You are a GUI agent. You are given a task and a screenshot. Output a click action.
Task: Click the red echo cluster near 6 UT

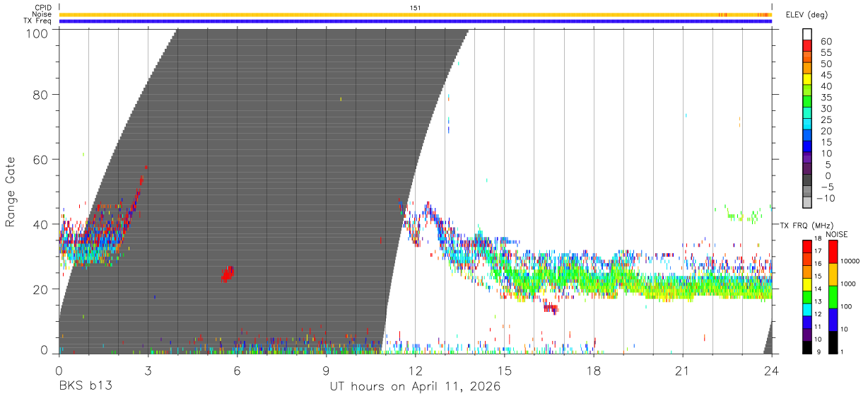tap(227, 274)
